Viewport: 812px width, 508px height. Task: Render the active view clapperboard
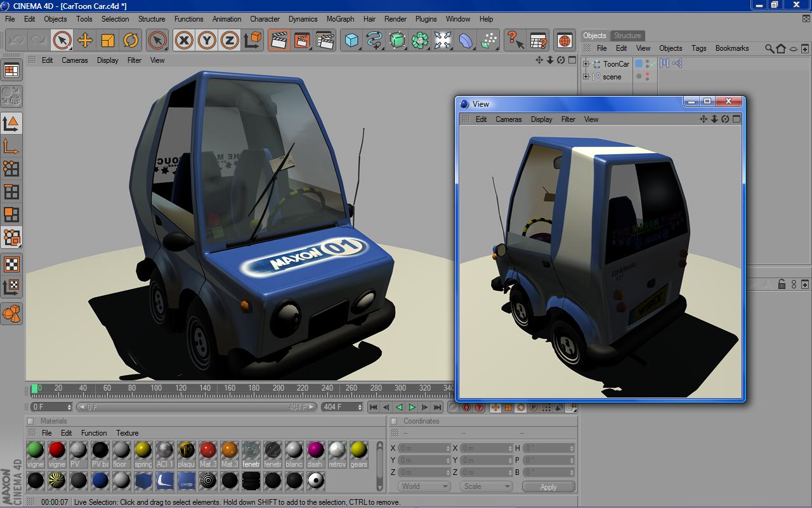(279, 41)
